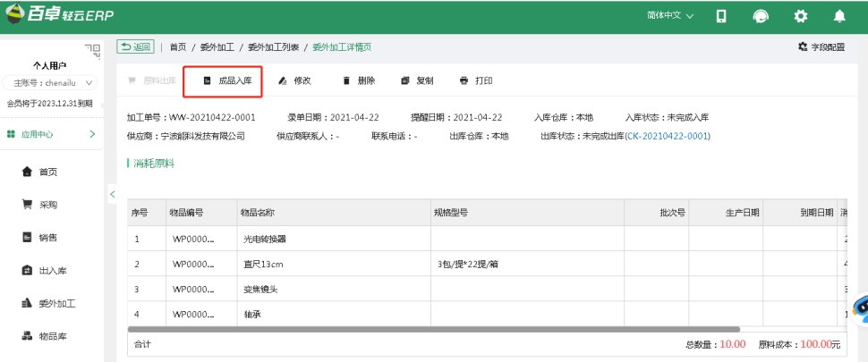This screenshot has height=362, width=868.
Task: Click the 返回 back button
Action: (135, 46)
